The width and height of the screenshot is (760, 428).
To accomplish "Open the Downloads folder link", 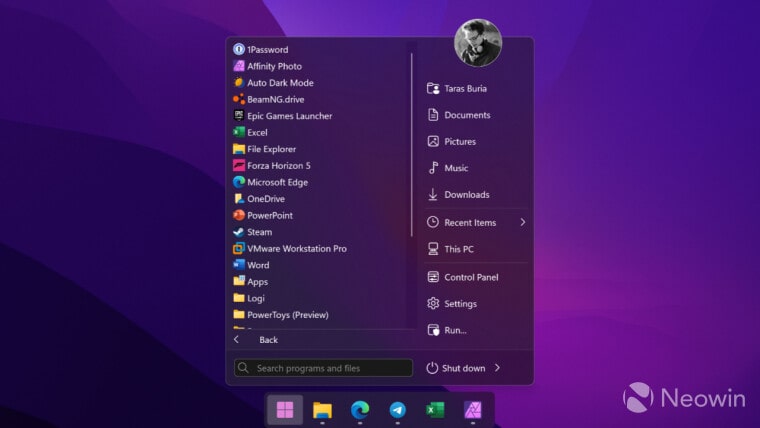I will pyautogui.click(x=459, y=194).
